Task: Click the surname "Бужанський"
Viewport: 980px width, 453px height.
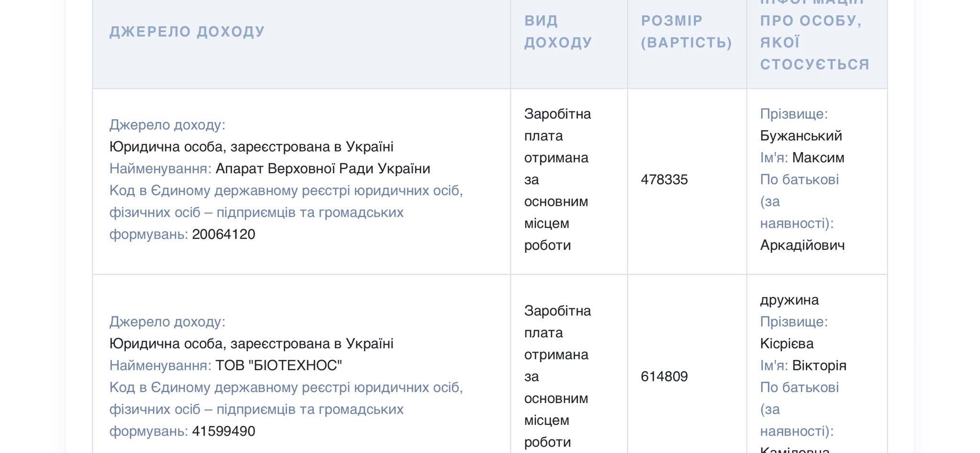Action: point(801,136)
